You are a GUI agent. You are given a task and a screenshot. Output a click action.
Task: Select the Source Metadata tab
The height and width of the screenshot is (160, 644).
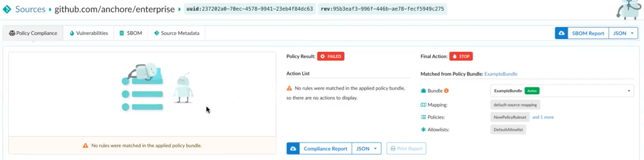[x=176, y=33]
